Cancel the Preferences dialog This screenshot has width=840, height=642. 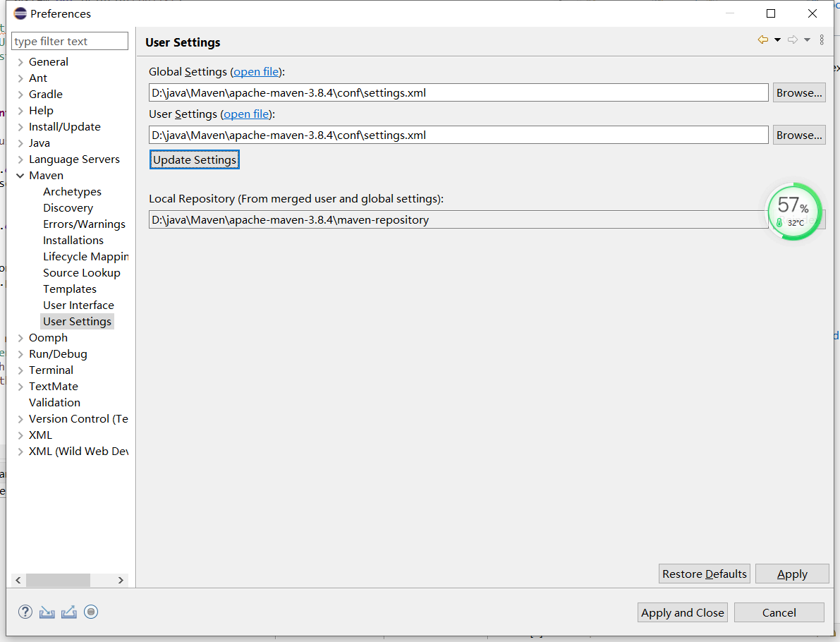point(779,612)
